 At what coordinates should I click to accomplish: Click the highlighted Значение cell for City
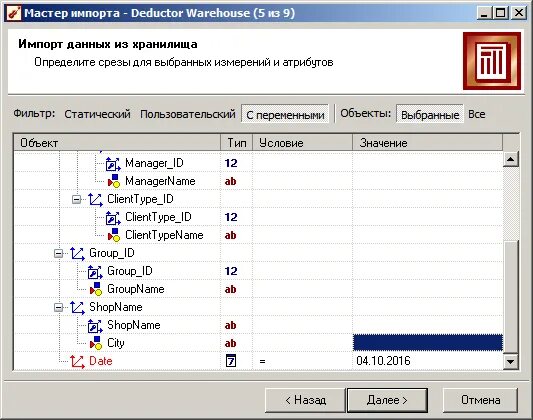(x=428, y=343)
